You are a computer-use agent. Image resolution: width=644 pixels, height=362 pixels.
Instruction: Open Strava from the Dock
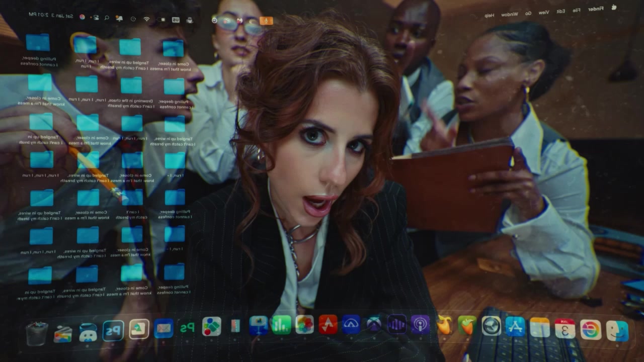coord(328,325)
